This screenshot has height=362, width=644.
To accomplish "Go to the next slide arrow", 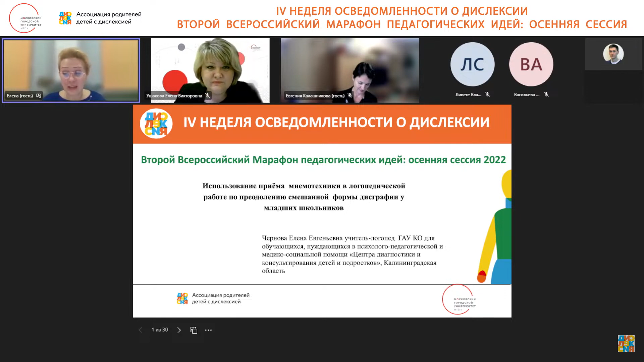I will click(179, 330).
